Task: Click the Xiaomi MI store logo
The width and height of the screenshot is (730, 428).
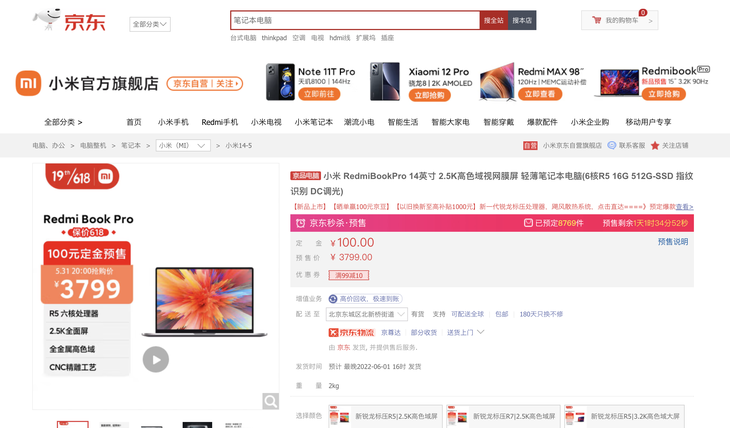Action: 28,83
